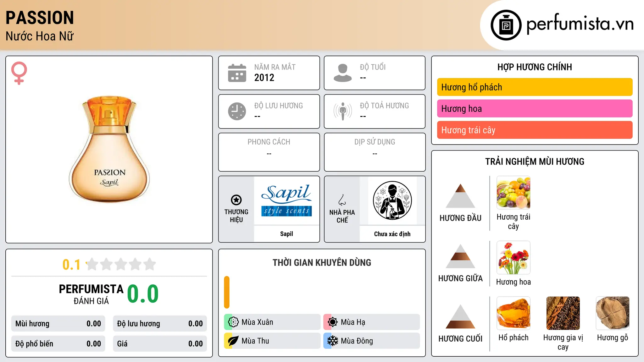Open the Sapil brand name link
The image size is (644, 362).
(286, 234)
